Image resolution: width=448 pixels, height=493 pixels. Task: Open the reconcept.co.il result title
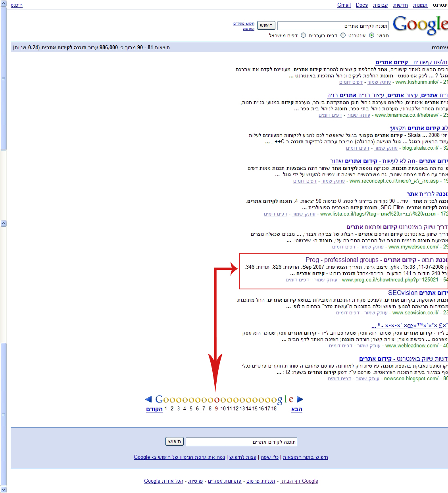[389, 161]
